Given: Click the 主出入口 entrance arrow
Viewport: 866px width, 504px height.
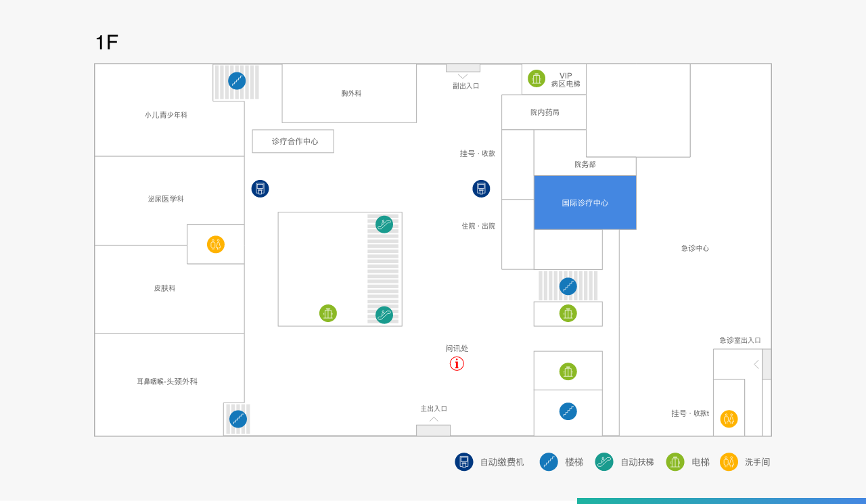Looking at the screenshot, I should pos(434,419).
